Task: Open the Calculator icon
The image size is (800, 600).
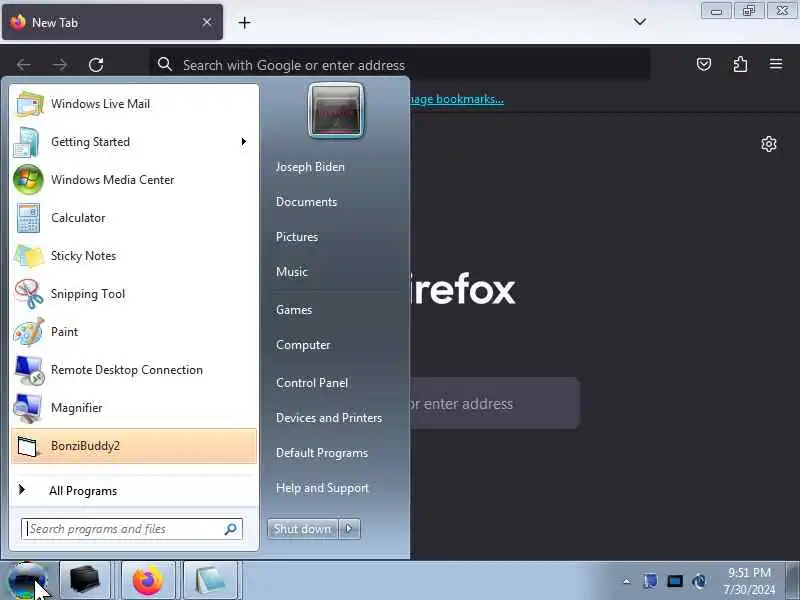Action: pos(28,218)
